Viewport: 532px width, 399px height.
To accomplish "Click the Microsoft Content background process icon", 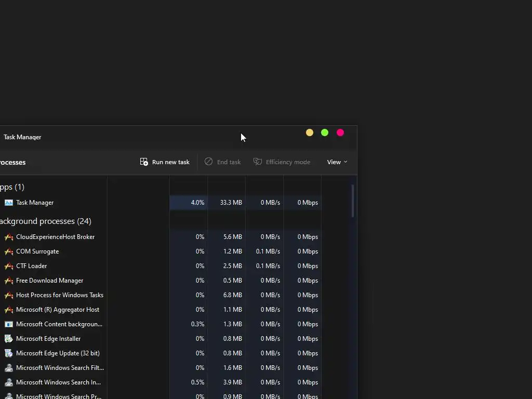I will coord(9,324).
